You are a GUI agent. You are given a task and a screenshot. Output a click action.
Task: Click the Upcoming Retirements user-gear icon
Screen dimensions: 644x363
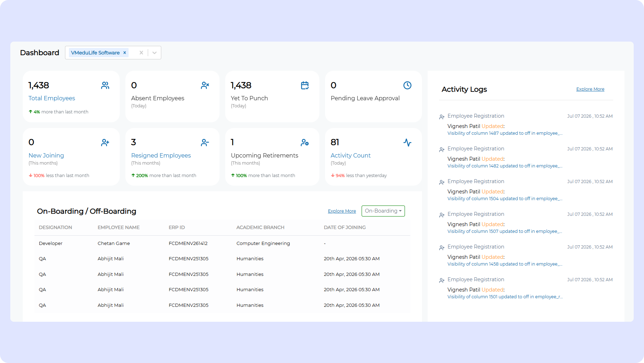305,143
